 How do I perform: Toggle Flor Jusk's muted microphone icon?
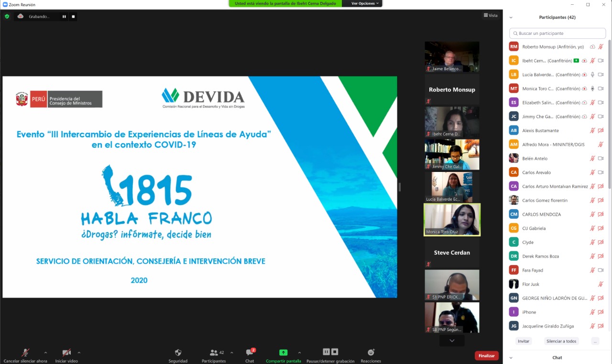(x=601, y=284)
